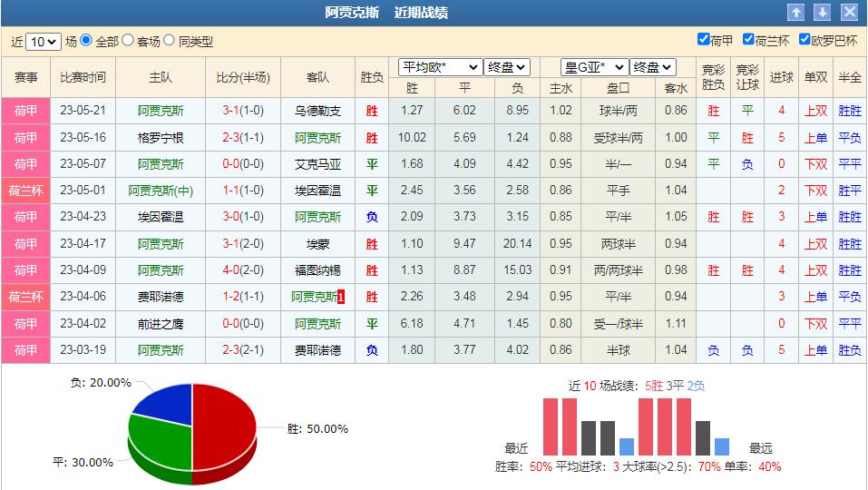Click 平负 in the 23-05-16 row
The width and height of the screenshot is (868, 490).
[x=850, y=137]
